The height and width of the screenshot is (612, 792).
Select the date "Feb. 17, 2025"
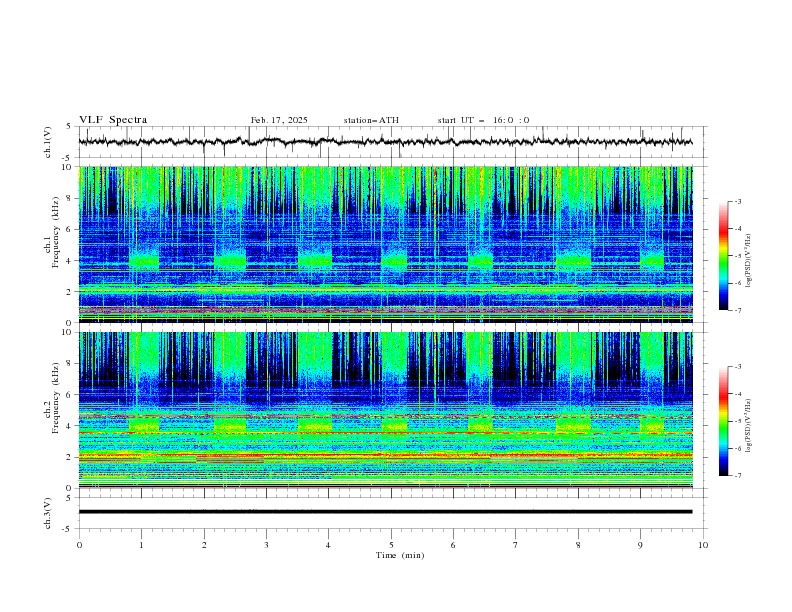[x=279, y=120]
